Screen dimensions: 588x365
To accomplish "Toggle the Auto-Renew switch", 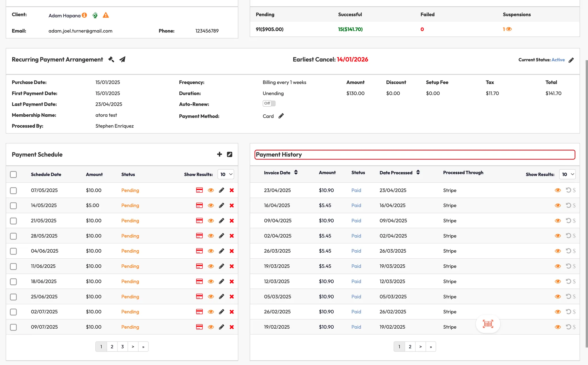I will pos(269,103).
